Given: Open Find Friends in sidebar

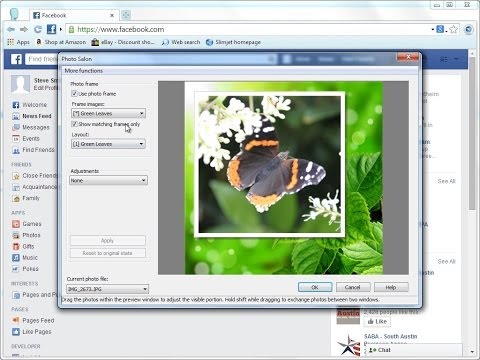Looking at the screenshot, I should (x=33, y=150).
